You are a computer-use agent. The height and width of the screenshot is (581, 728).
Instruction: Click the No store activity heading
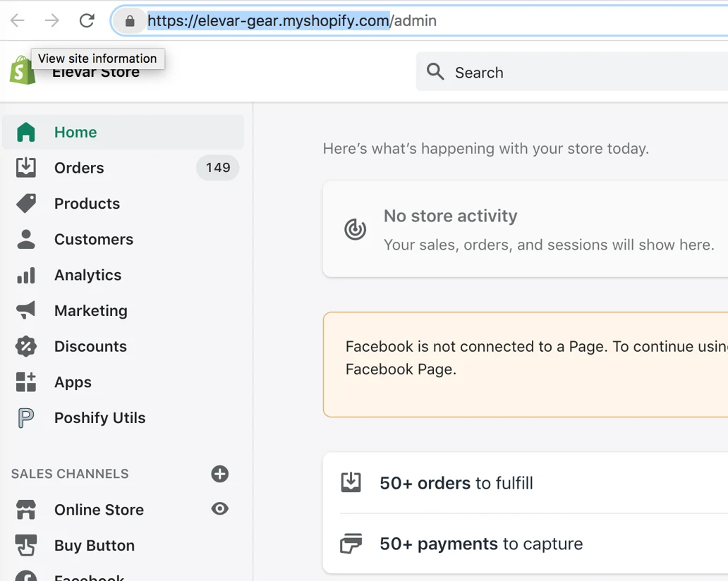point(450,216)
